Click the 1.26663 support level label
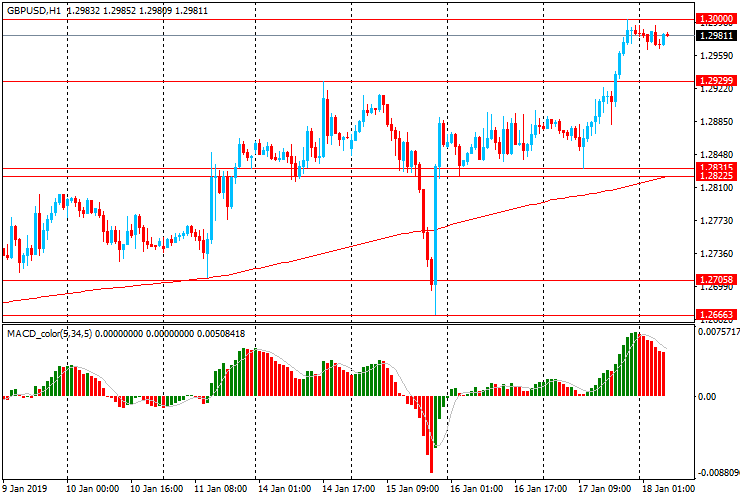The height and width of the screenshot is (500, 740). coord(716,314)
